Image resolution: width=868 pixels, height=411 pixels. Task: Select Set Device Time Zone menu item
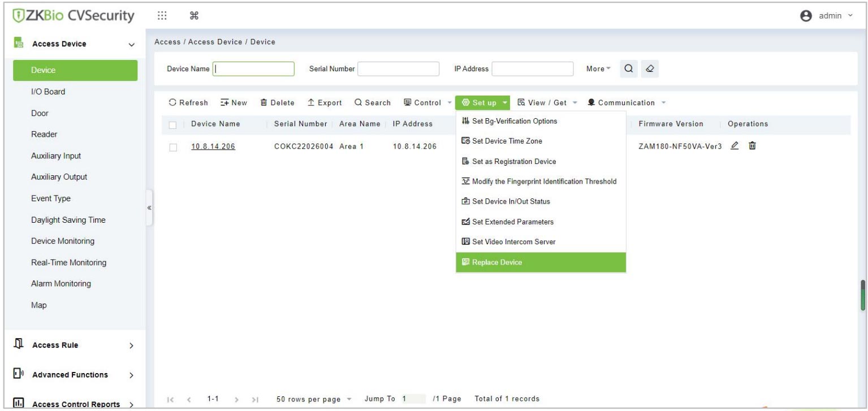tap(541, 141)
